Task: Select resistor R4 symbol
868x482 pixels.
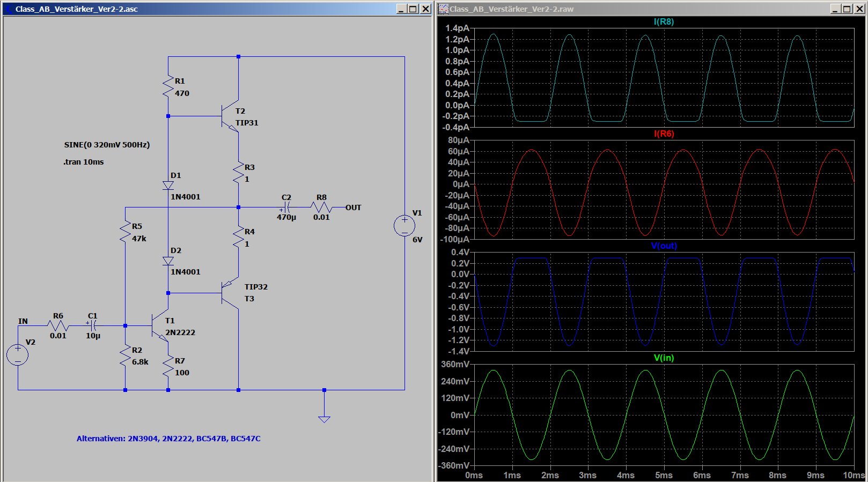Action: [238, 237]
